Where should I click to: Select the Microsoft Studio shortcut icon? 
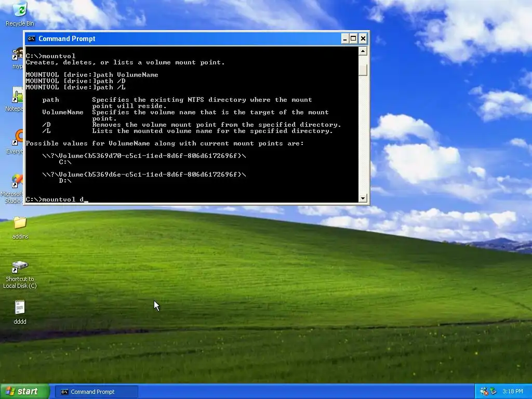coord(18,181)
